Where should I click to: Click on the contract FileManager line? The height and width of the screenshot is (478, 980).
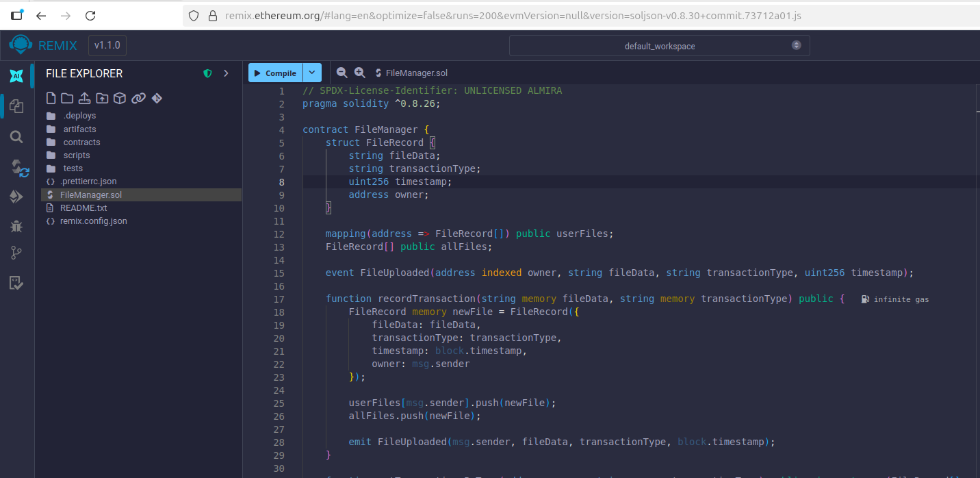365,129
